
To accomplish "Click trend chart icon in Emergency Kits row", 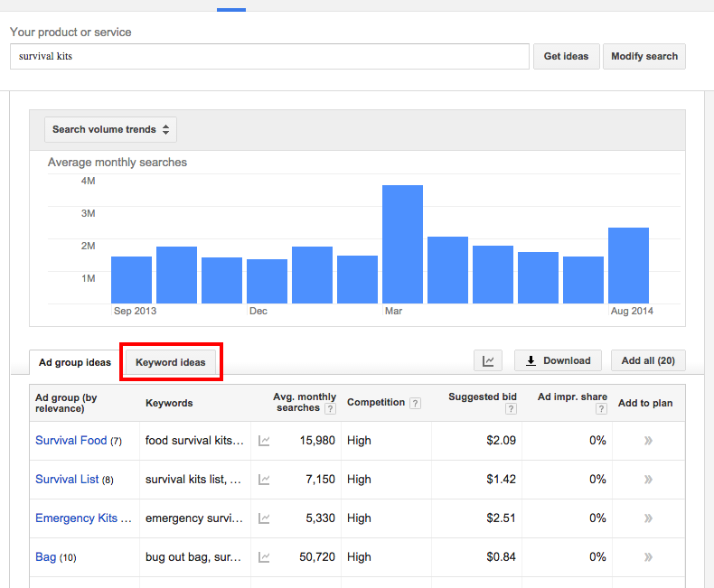I will (264, 518).
